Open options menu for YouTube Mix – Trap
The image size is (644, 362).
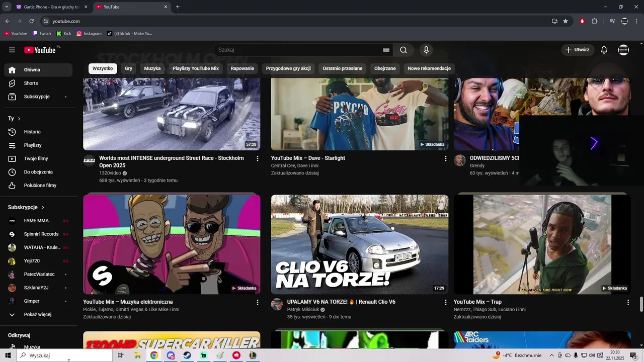pyautogui.click(x=628, y=302)
